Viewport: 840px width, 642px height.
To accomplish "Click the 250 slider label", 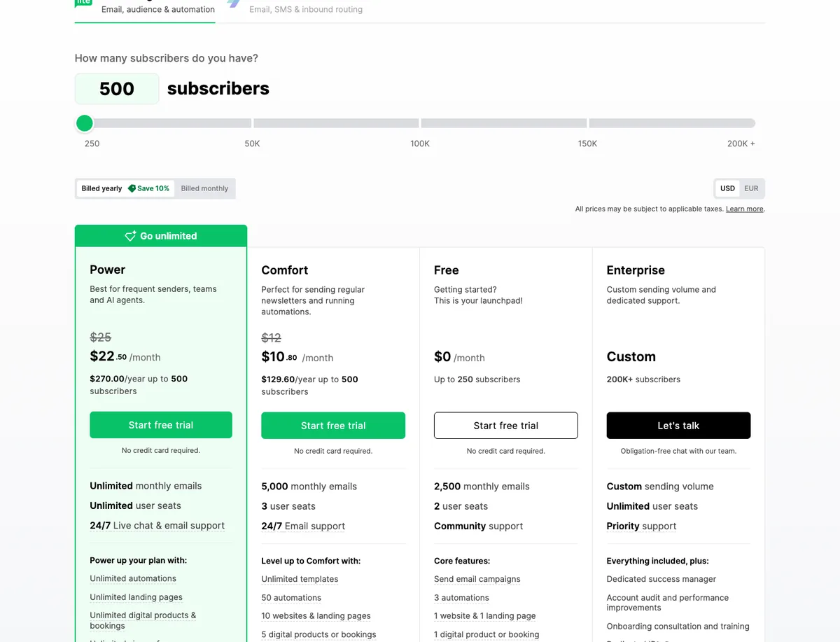I will [x=92, y=144].
